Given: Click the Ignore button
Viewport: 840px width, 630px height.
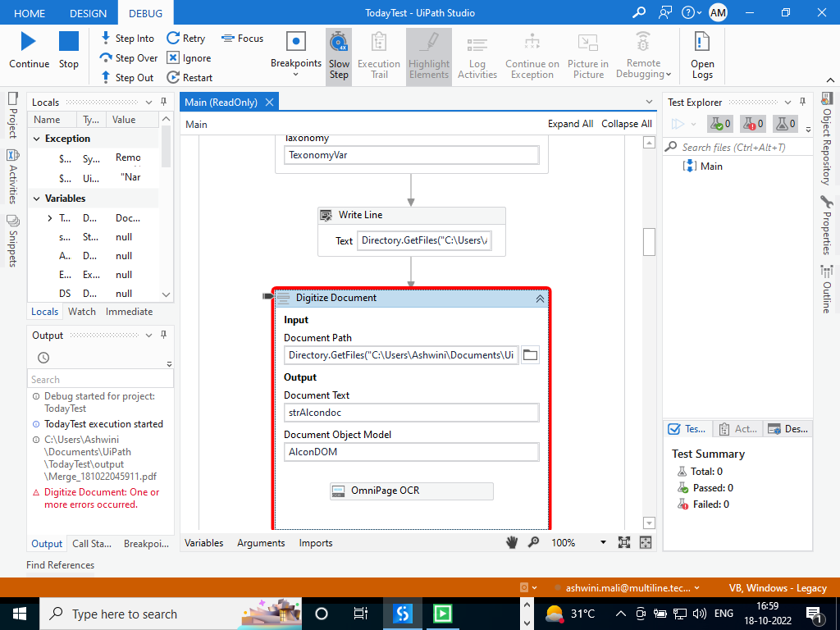Looking at the screenshot, I should (189, 58).
